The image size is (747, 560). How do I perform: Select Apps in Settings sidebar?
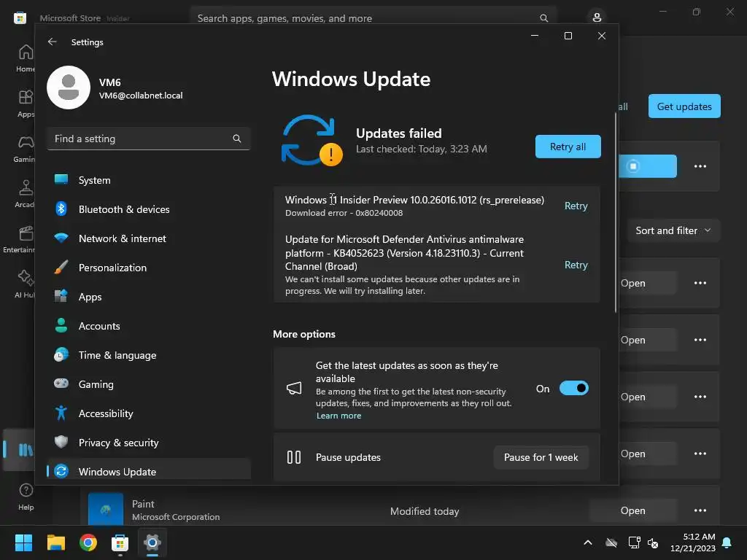149,297
